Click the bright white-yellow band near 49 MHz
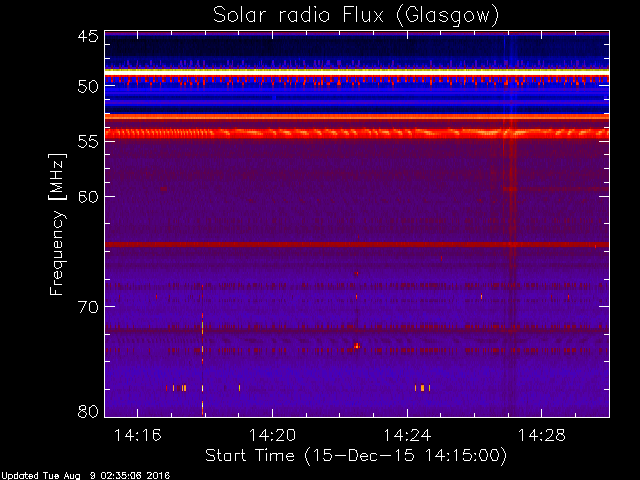The width and height of the screenshot is (640, 480). point(357,72)
